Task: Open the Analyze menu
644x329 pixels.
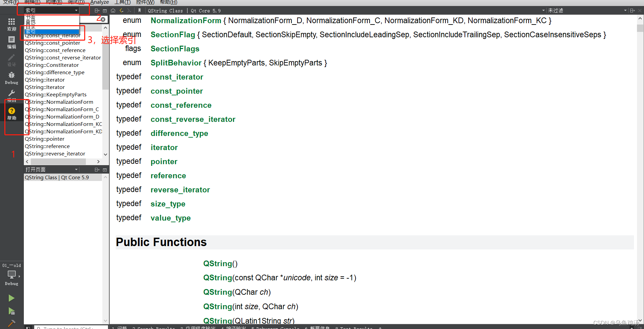Action: (x=100, y=2)
